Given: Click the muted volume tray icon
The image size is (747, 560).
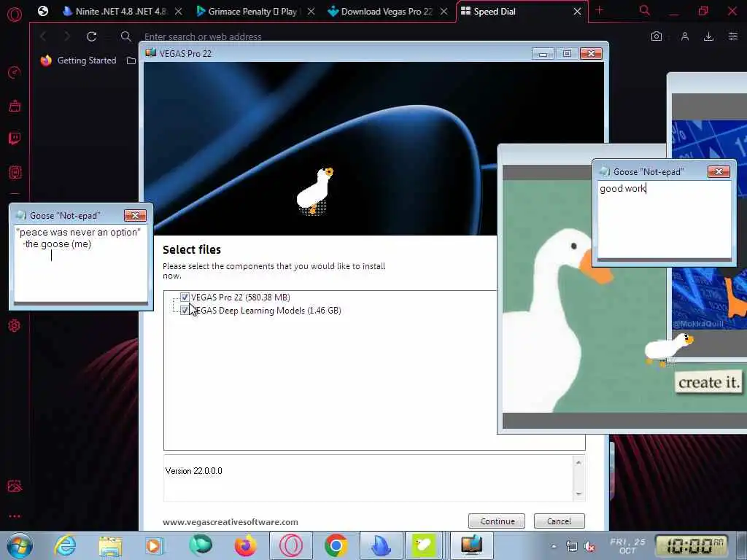Looking at the screenshot, I should [x=589, y=547].
